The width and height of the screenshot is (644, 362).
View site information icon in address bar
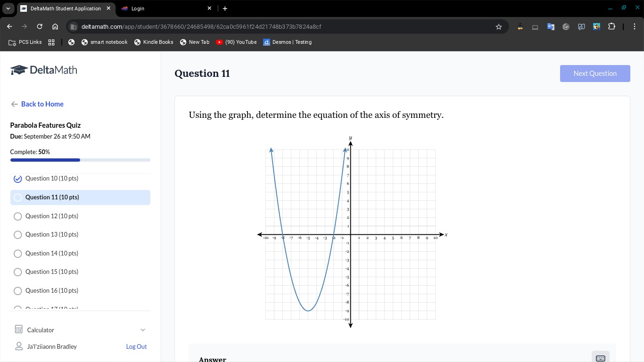(x=73, y=27)
